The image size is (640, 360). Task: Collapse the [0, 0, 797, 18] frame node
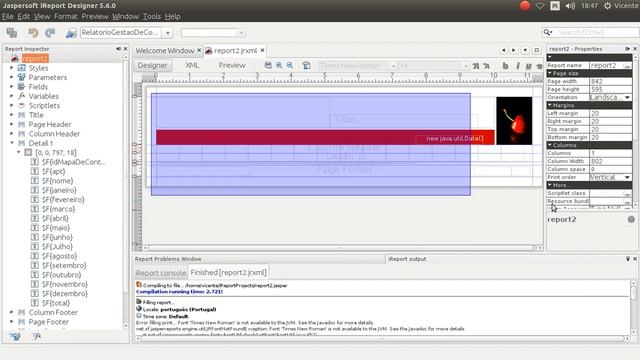[x=18, y=152]
